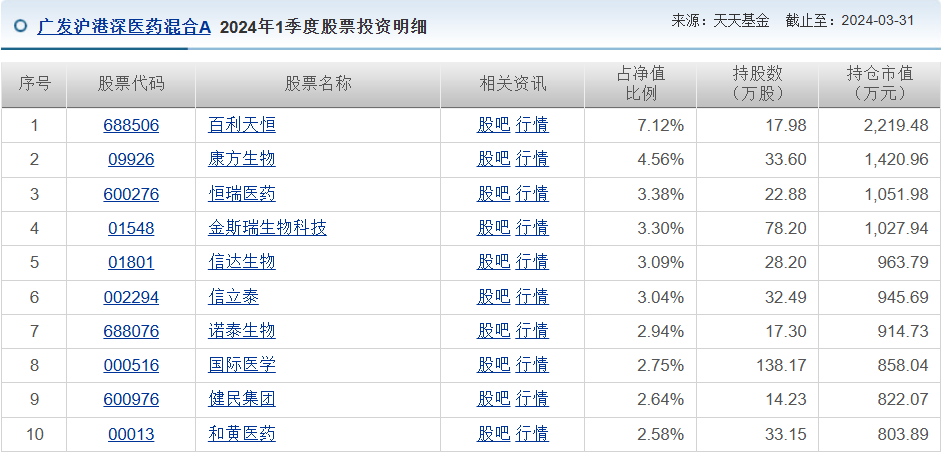Select the 1,420.96 market value cell
The height and width of the screenshot is (461, 946).
(x=880, y=160)
